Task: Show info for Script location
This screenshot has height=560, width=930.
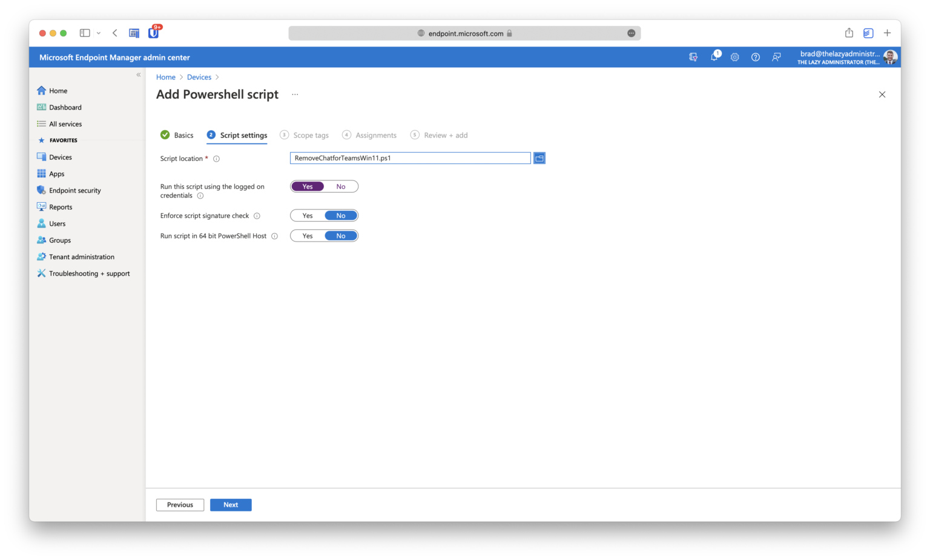Action: 216,159
